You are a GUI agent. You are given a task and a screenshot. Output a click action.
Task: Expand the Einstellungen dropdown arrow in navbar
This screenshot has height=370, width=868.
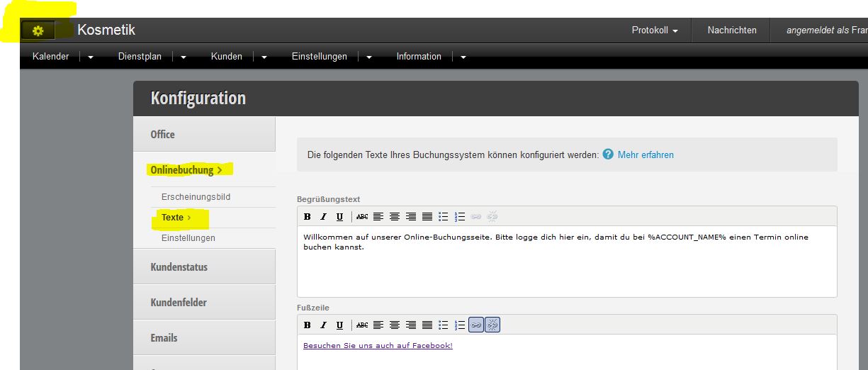coord(369,57)
